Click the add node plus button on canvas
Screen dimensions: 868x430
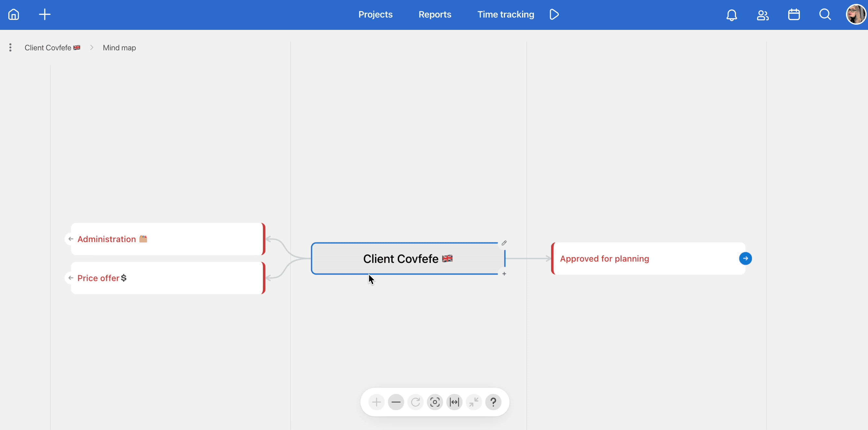click(504, 274)
